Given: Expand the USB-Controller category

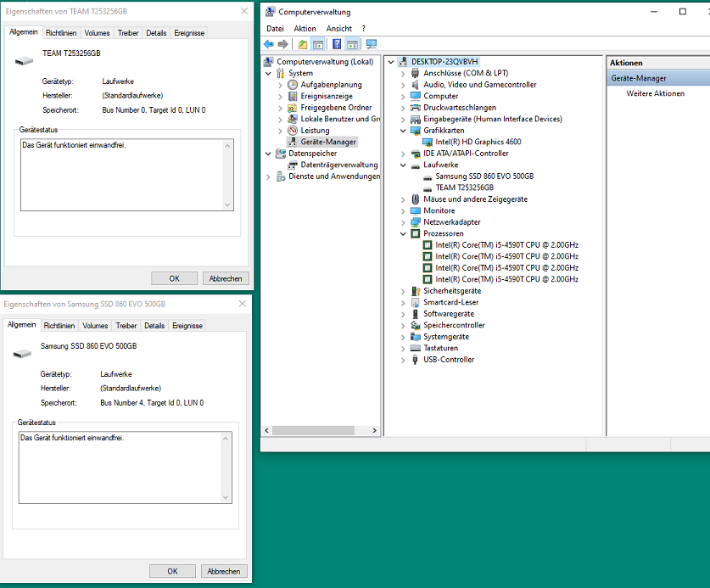Looking at the screenshot, I should (404, 360).
